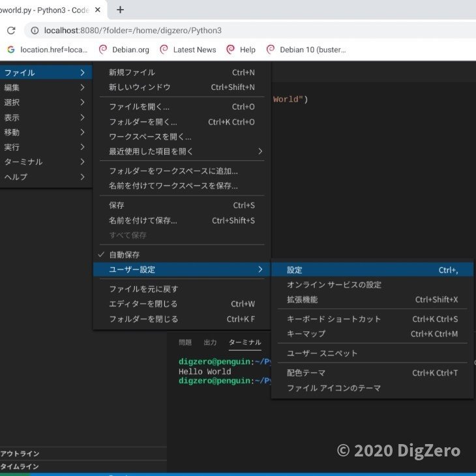476x476 pixels.
Task: Close the helloworld.py browser tab
Action: pos(97,10)
